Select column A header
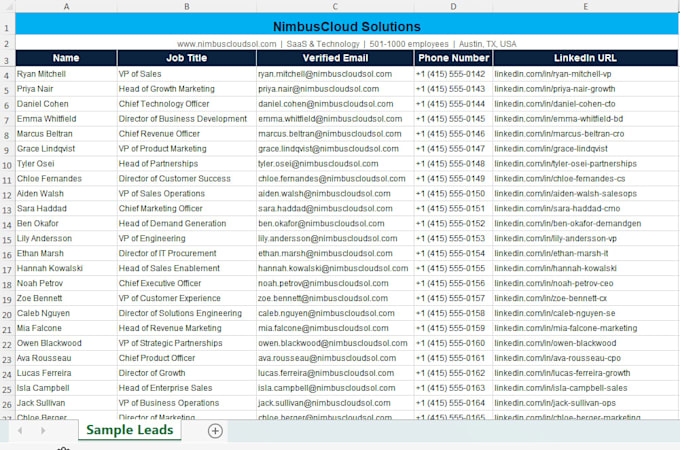The width and height of the screenshot is (680, 450). pos(66,7)
